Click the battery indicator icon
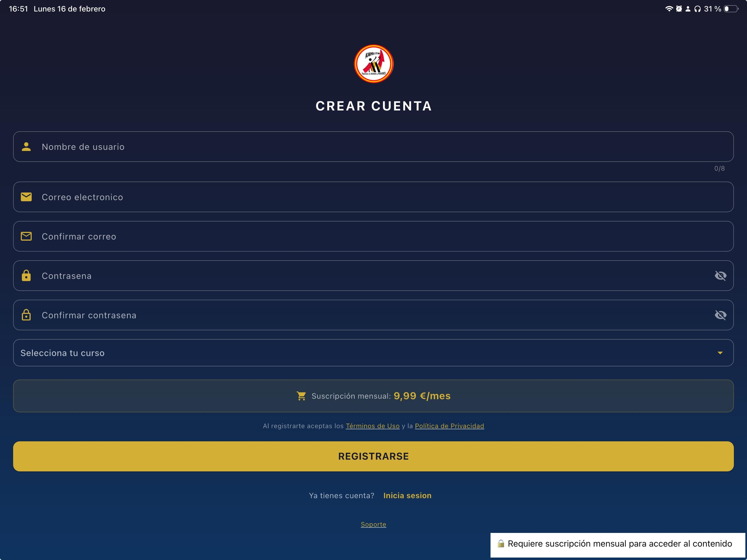 point(731,9)
